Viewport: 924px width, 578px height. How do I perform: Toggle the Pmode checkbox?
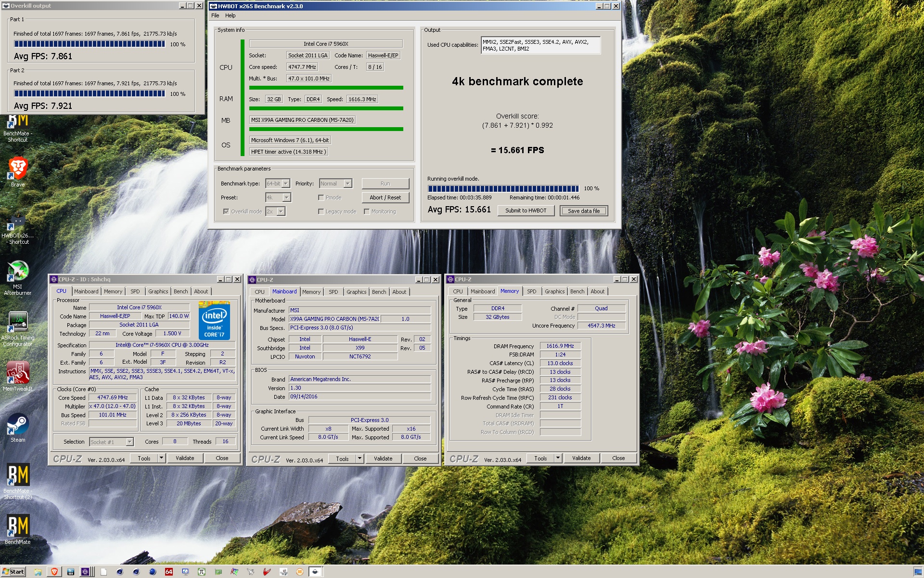coord(321,197)
